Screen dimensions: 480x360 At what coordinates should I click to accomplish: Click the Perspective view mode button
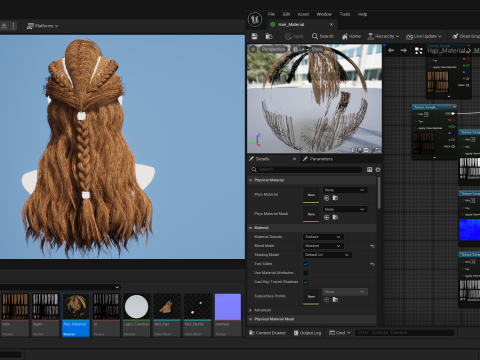[x=273, y=49]
